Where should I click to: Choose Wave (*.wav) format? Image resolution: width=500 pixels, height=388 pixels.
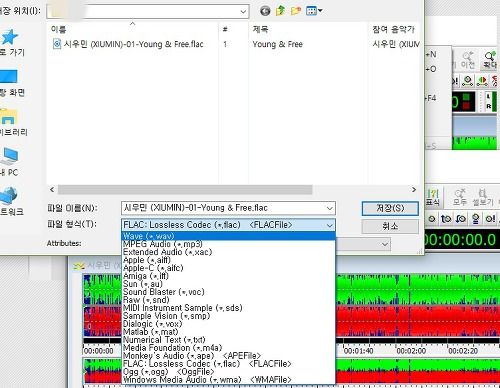pos(228,236)
